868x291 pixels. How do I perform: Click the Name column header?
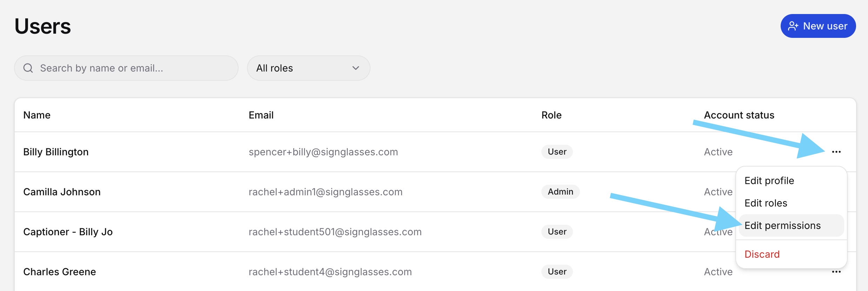click(x=37, y=115)
